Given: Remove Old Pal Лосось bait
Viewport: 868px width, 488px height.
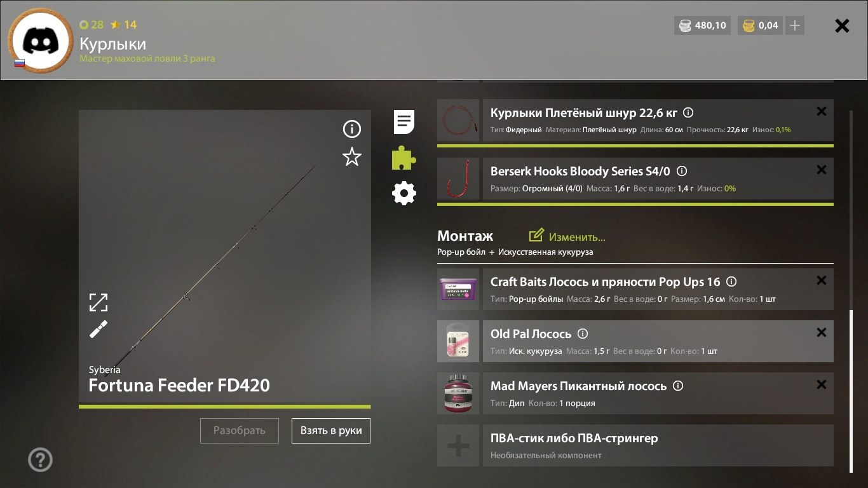Looking at the screenshot, I should pyautogui.click(x=822, y=332).
